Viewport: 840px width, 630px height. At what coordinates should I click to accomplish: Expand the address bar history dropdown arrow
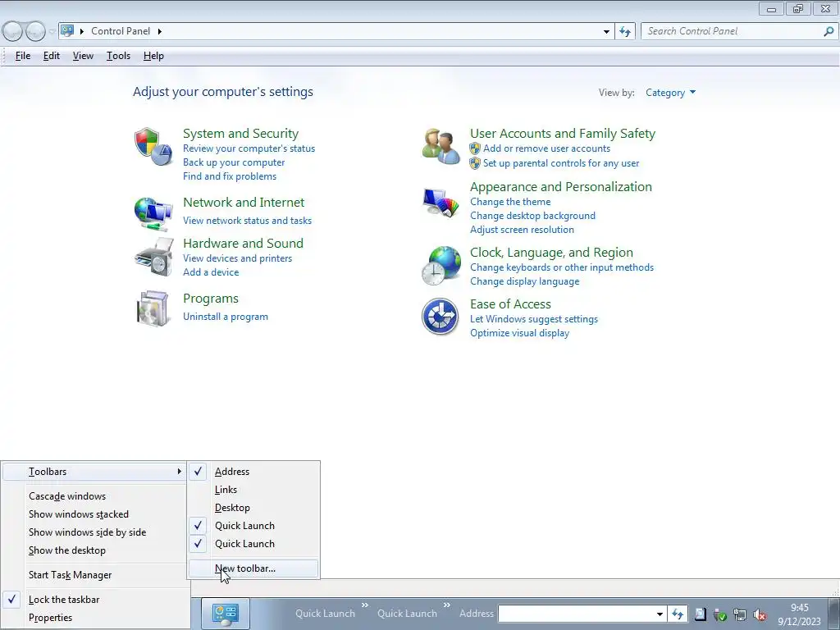point(606,31)
